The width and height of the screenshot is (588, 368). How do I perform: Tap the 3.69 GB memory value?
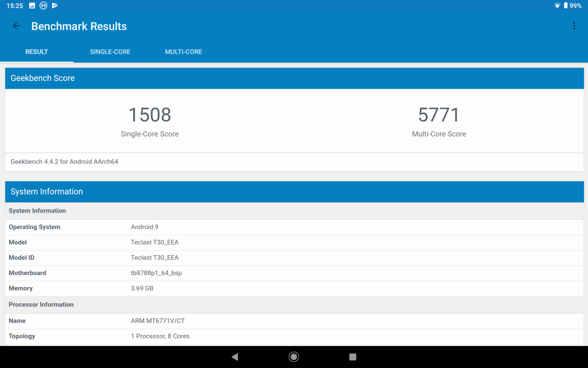pos(142,288)
